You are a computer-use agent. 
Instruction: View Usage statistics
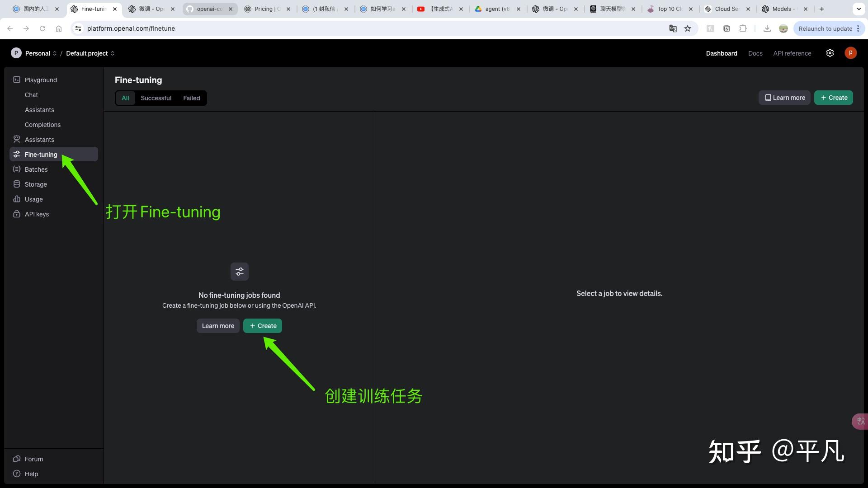[33, 199]
